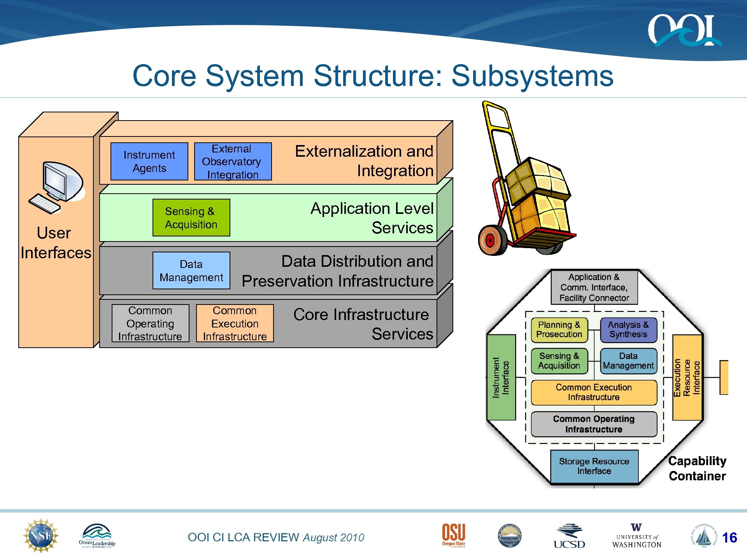747x560 pixels.
Task: Click the Planning & Prosecution block
Action: coord(559,330)
